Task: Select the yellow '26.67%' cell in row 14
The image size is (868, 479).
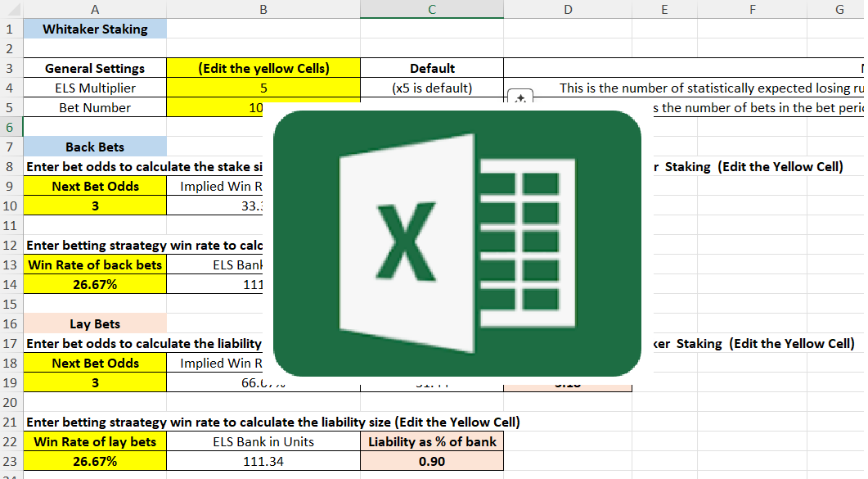Action: [95, 285]
